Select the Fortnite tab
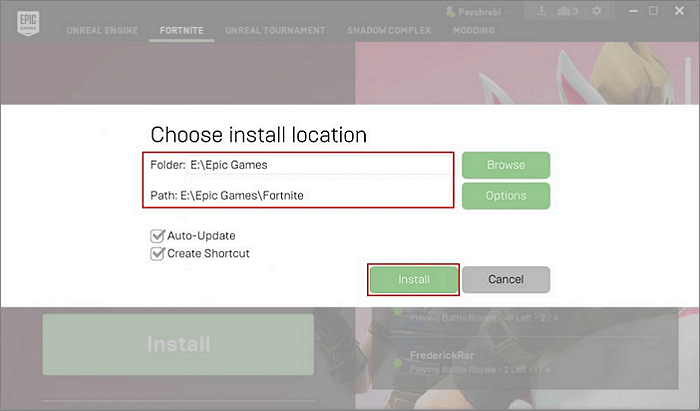 (181, 30)
